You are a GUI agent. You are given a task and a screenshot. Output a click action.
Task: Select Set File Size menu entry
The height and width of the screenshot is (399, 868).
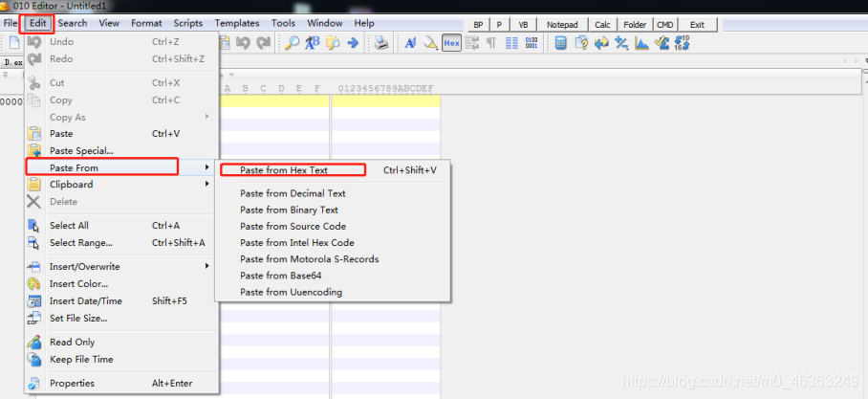pos(121,318)
